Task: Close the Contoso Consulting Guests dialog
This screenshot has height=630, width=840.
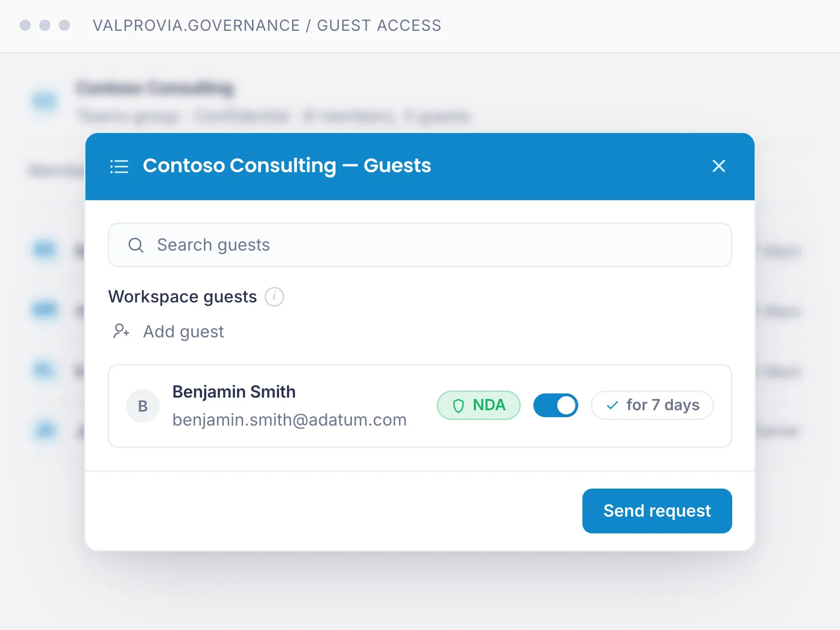Action: [719, 166]
